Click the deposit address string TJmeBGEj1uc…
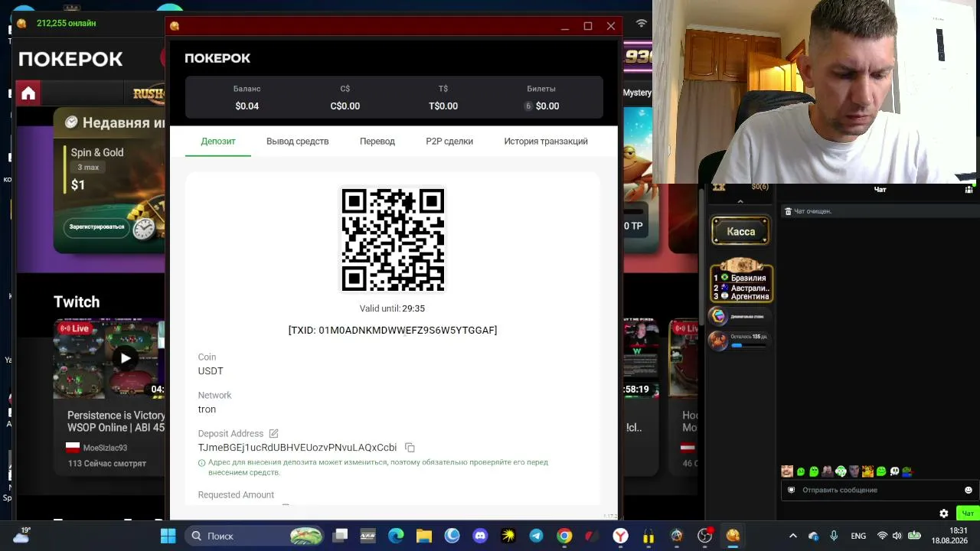Viewport: 980px width, 551px height. point(297,448)
